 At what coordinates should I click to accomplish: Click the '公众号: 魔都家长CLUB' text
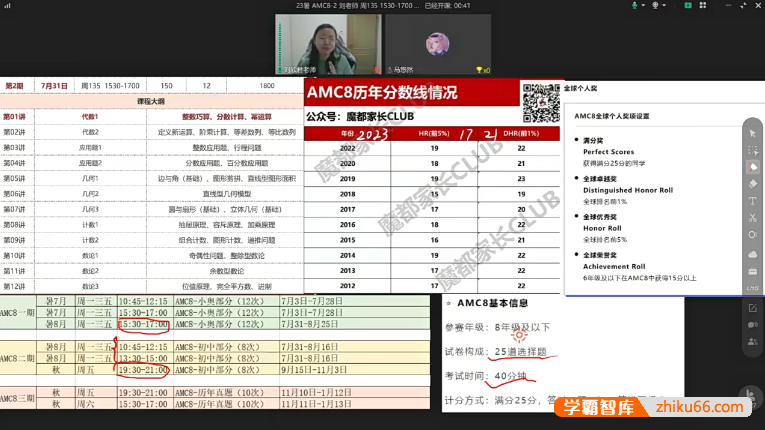click(x=360, y=117)
